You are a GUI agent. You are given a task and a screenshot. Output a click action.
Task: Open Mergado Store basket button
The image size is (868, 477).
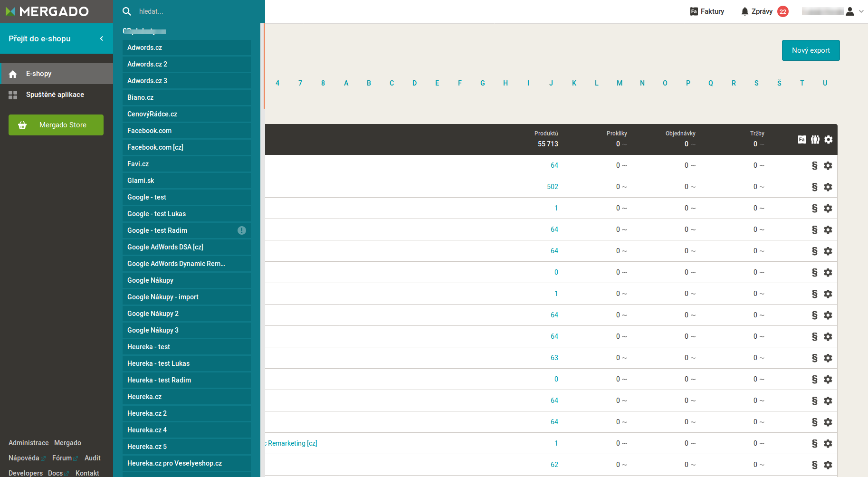[56, 125]
